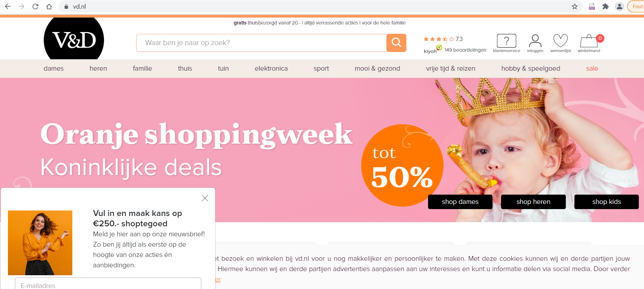
Task: Click the V&D logo
Action: [x=74, y=40]
